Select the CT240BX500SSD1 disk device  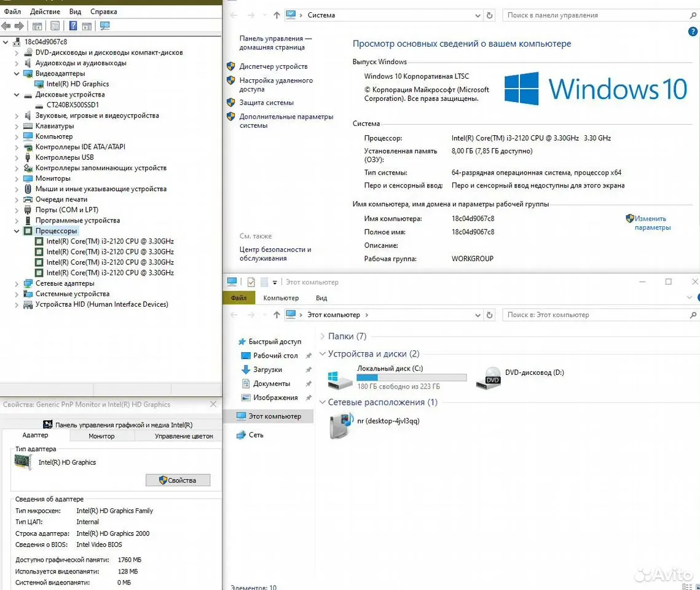73,105
